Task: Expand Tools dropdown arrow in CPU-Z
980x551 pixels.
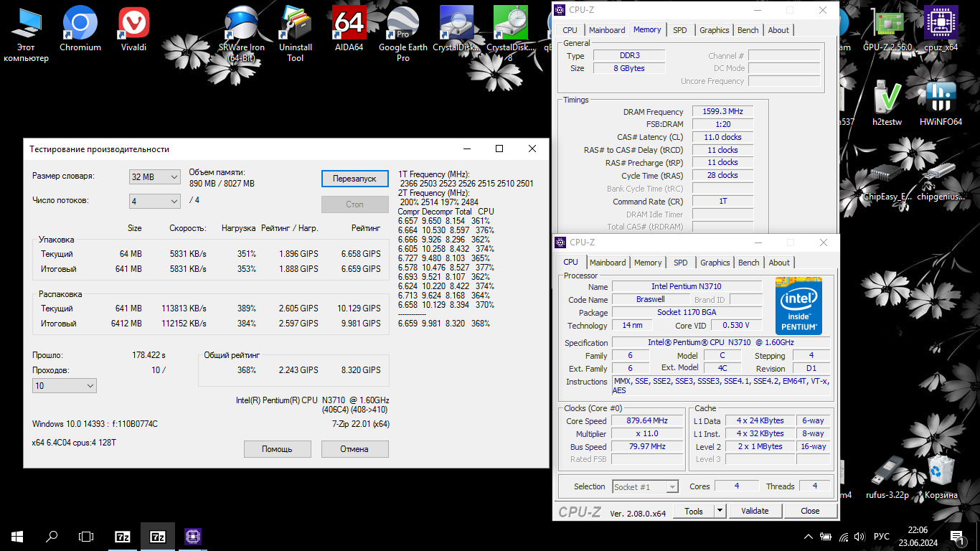Action: point(720,511)
